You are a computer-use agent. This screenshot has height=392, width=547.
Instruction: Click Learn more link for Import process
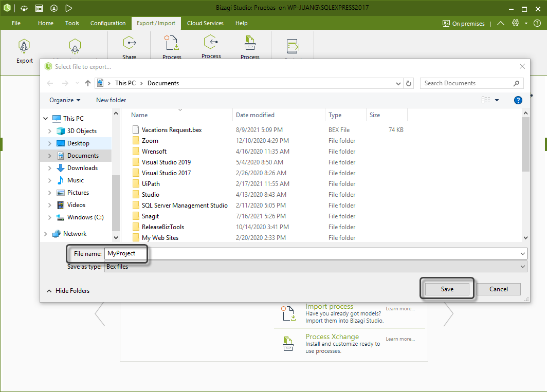[400, 309]
